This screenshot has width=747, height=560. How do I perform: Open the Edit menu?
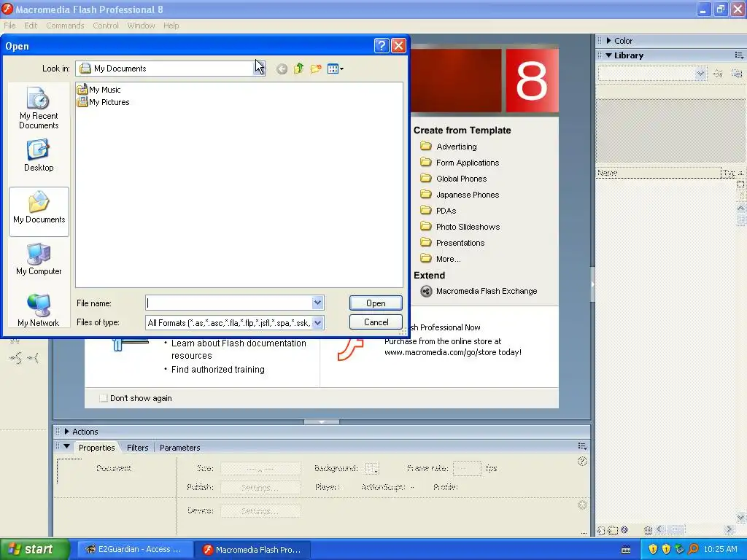coord(31,26)
